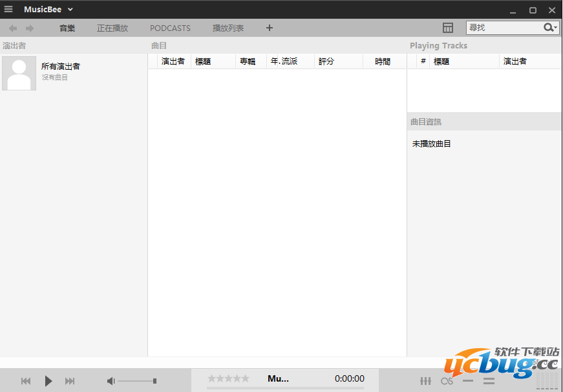Toggle Last.fm scrobbling icon
The width and height of the screenshot is (563, 392).
pos(447,381)
